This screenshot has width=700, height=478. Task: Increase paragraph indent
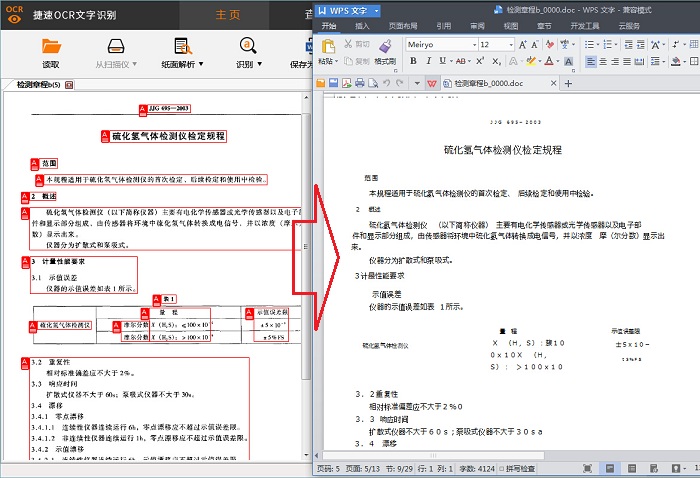point(641,45)
